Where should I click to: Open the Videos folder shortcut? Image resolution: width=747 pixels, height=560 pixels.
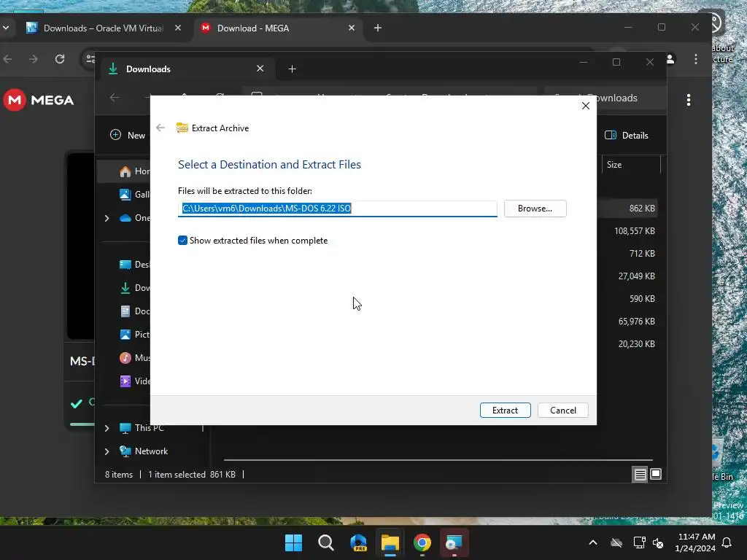pyautogui.click(x=135, y=381)
